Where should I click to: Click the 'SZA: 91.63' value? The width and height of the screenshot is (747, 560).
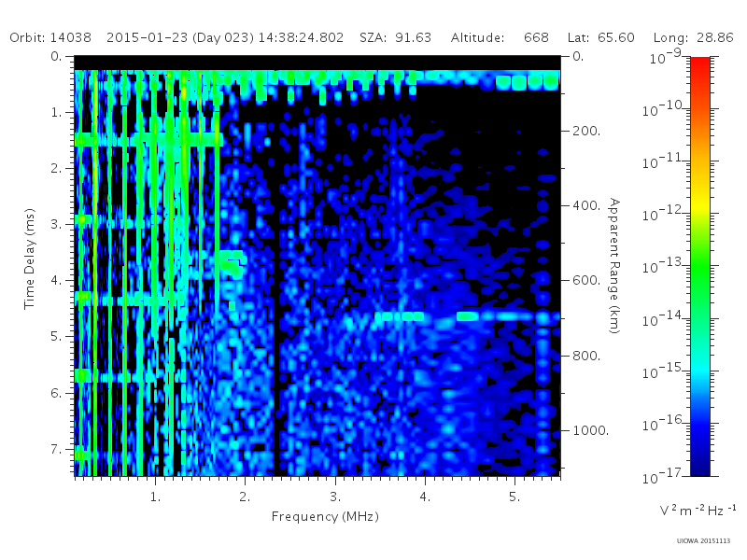point(395,37)
